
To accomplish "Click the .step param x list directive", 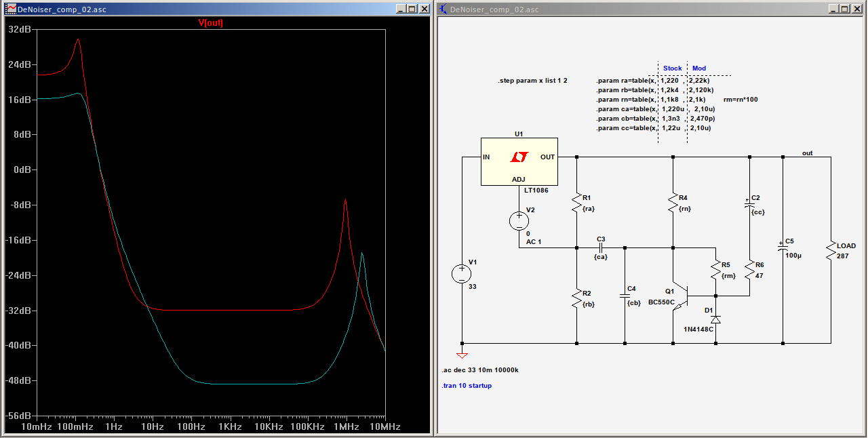I will pos(532,81).
